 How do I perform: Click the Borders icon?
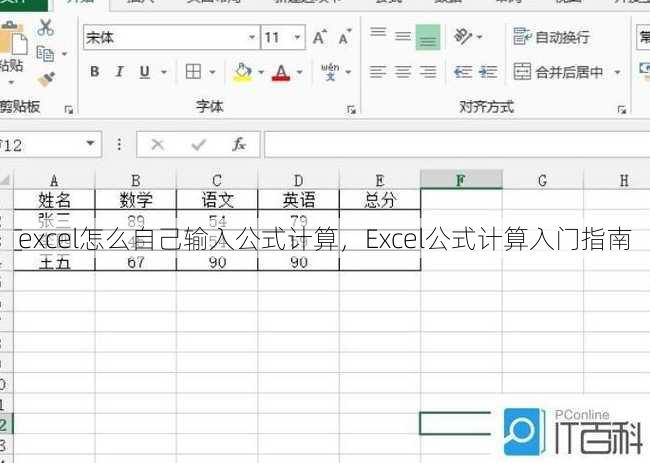click(193, 71)
